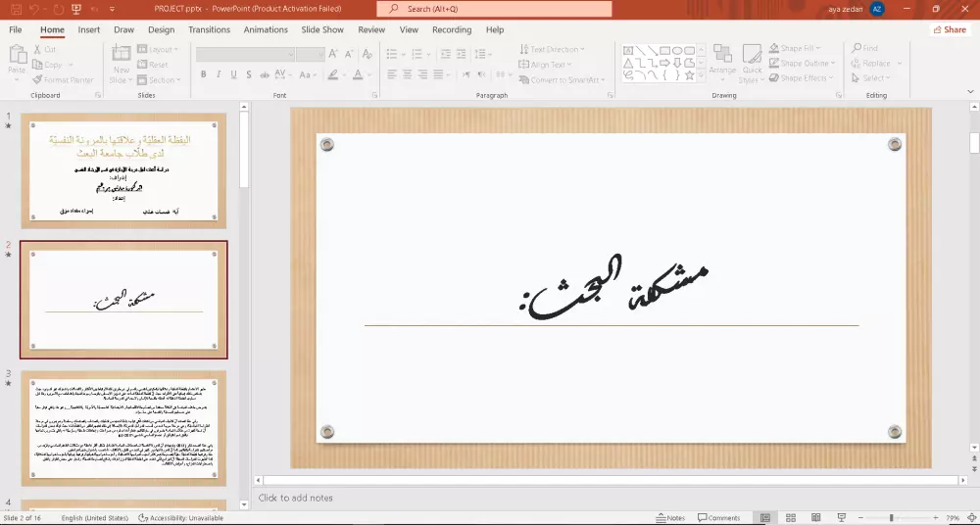Select the Format Painter tool

[63, 80]
